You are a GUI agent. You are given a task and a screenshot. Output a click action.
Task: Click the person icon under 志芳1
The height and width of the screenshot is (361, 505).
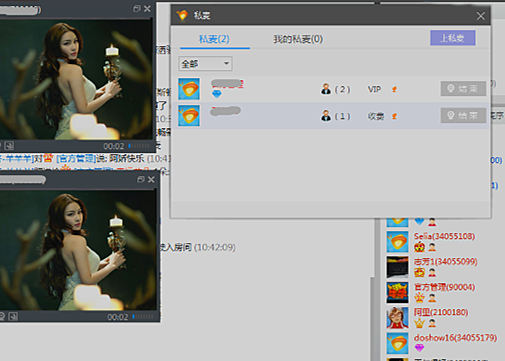(x=432, y=273)
